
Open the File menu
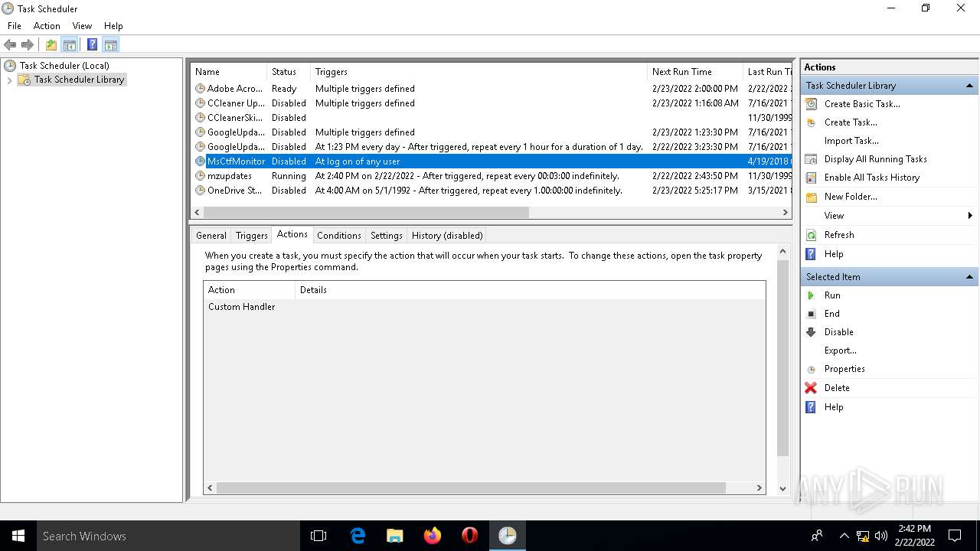pos(15,26)
